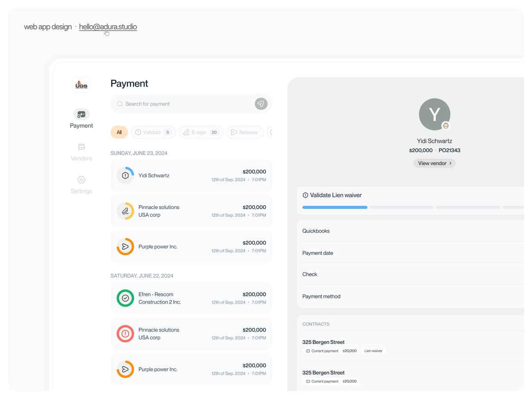
Task: Open the View vendor panel via its chevron
Action: (x=451, y=163)
